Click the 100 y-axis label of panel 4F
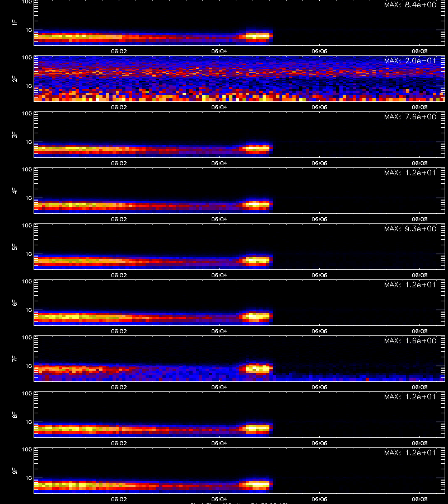This screenshot has width=448, height=504. tap(27, 169)
